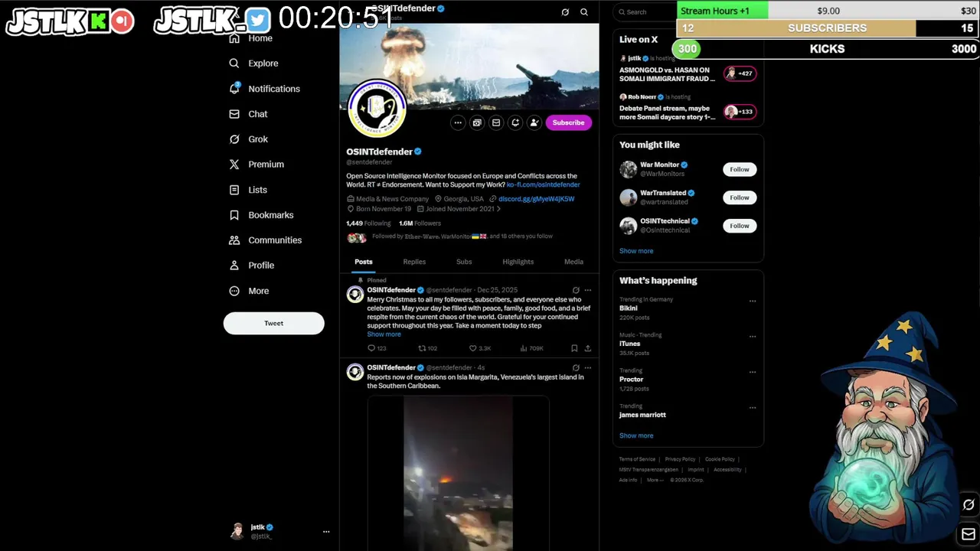Open the discord.gg profile link
The width and height of the screenshot is (980, 551).
(536, 199)
